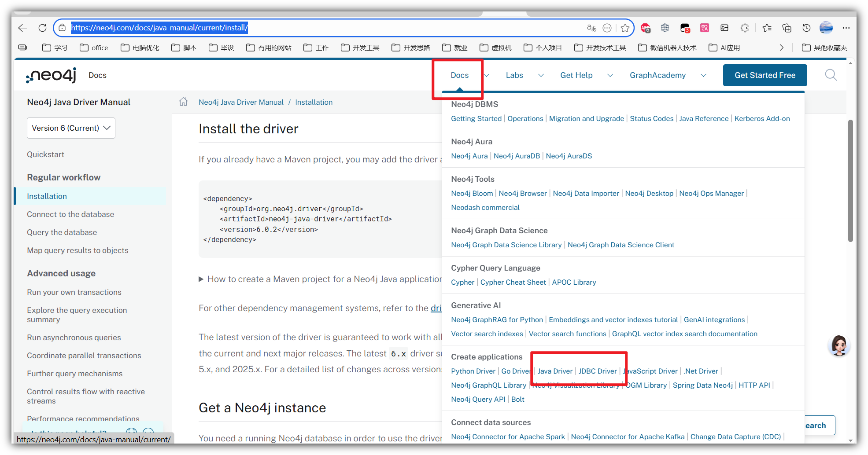
Task: Open Coordinate parallel transactions page
Action: tap(84, 356)
